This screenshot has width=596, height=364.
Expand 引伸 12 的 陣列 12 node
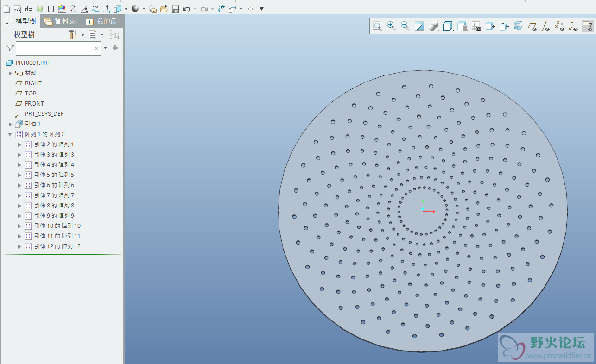[19, 246]
